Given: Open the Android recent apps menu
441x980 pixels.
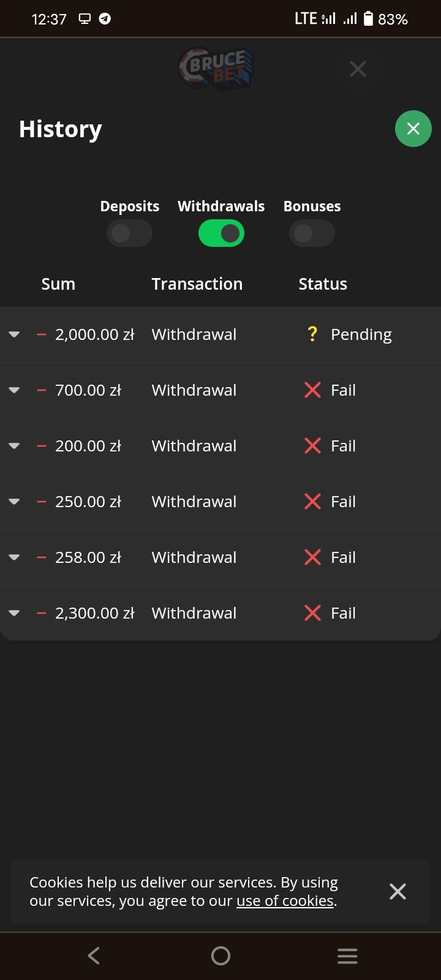Looking at the screenshot, I should point(347,956).
